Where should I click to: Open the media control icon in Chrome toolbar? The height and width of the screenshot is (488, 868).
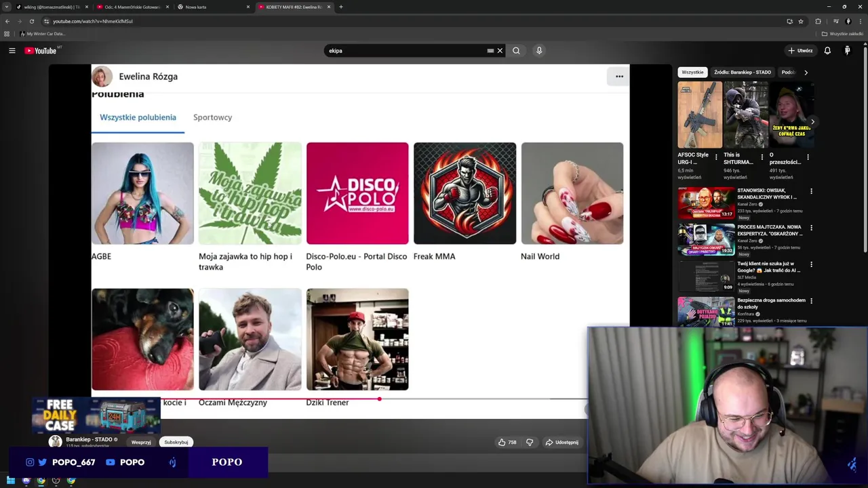click(835, 21)
